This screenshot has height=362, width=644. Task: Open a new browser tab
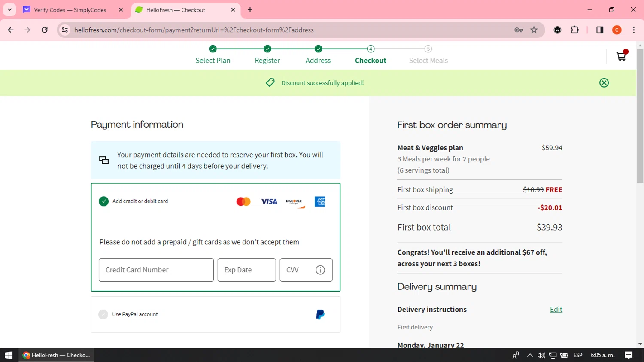[250, 10]
